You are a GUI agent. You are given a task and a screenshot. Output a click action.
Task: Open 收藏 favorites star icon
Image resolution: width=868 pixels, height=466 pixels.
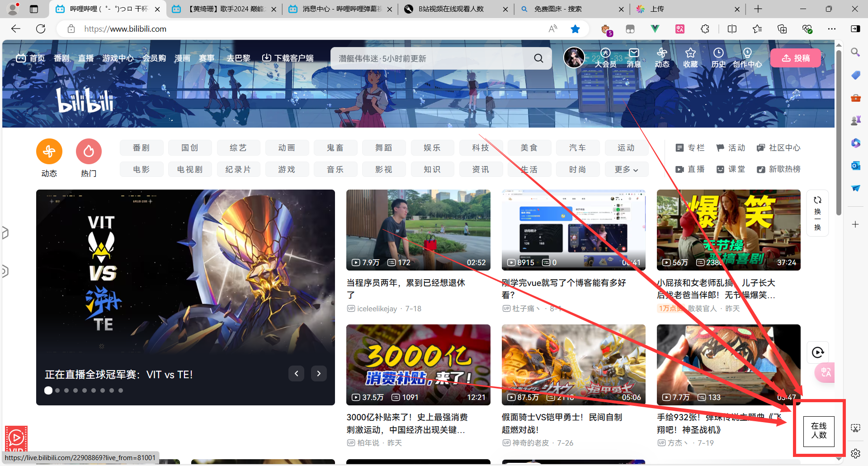690,58
